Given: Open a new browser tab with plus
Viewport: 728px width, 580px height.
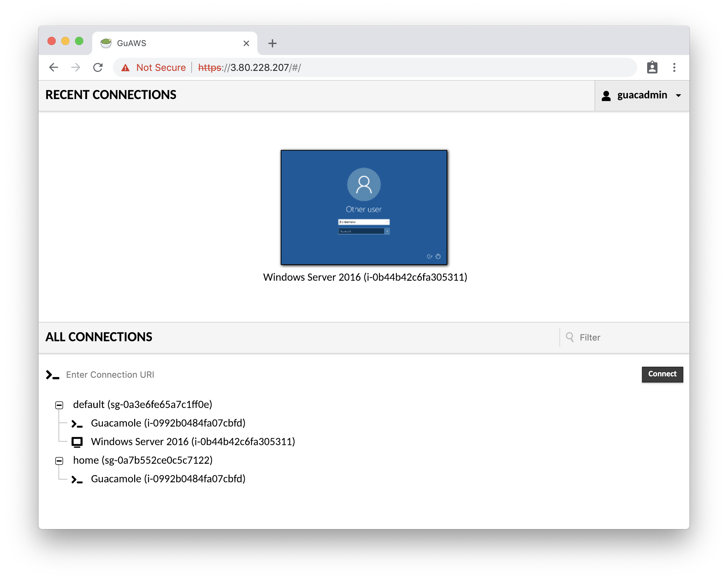Looking at the screenshot, I should pyautogui.click(x=272, y=43).
